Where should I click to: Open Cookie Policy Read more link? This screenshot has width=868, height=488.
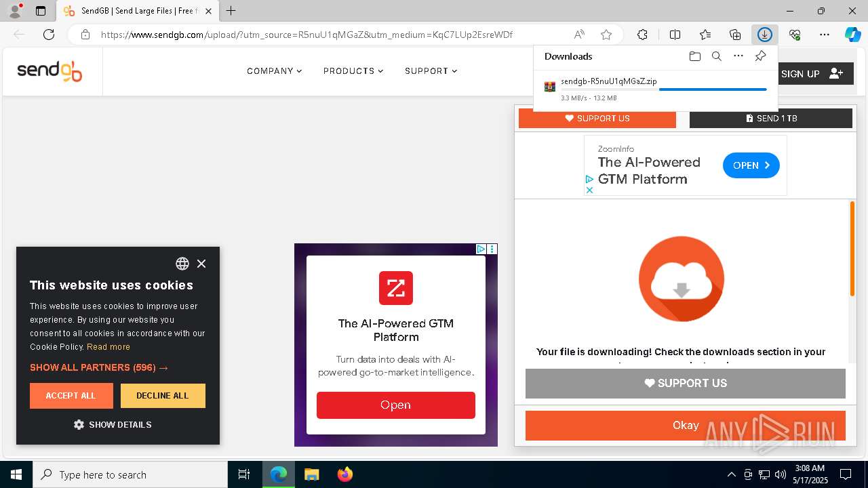tap(108, 347)
